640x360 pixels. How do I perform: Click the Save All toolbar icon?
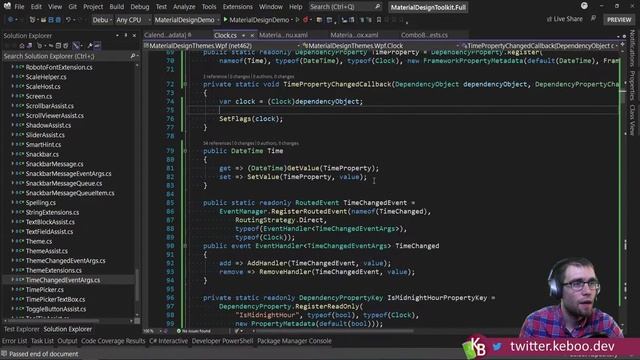point(58,20)
